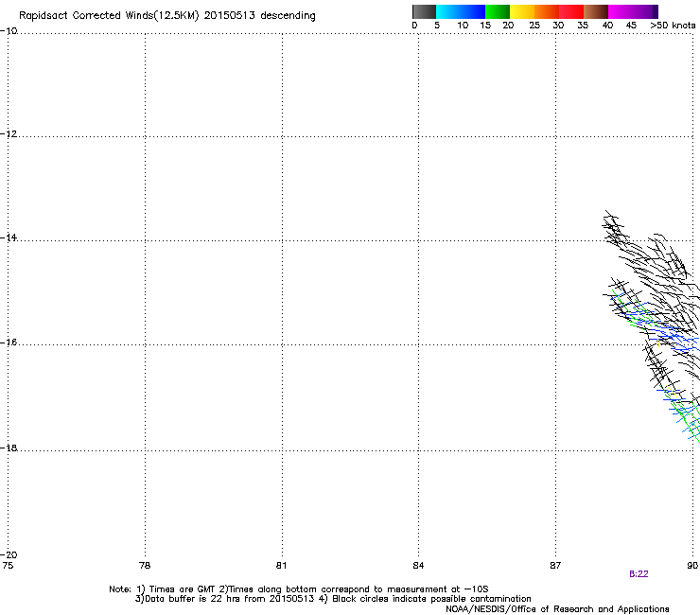Click the longitude label '81'

pyautogui.click(x=281, y=566)
